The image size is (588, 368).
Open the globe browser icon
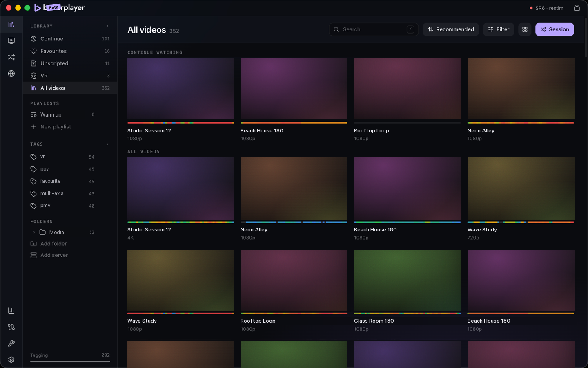pyautogui.click(x=11, y=74)
